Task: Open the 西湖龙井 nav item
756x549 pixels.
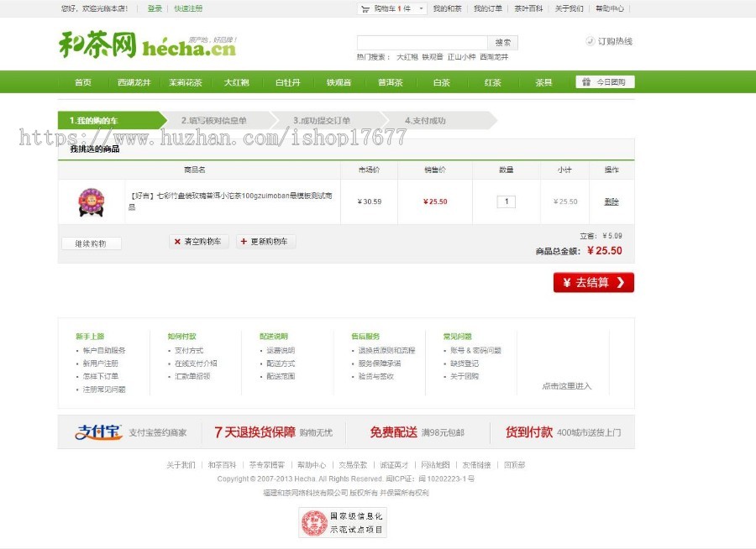Action: 134,82
